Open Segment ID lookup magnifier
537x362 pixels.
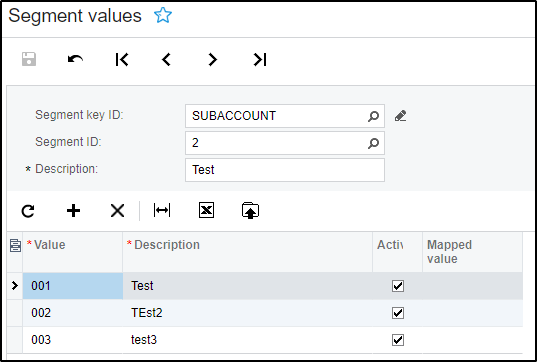tap(373, 143)
